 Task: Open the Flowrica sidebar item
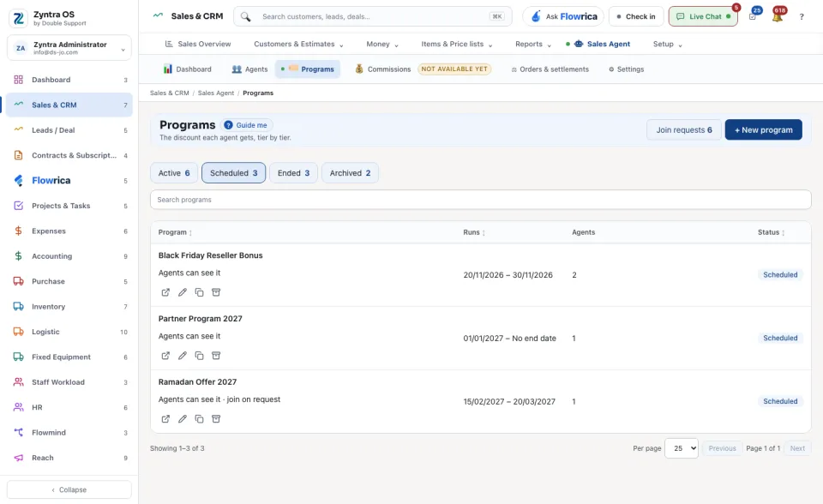click(x=69, y=181)
